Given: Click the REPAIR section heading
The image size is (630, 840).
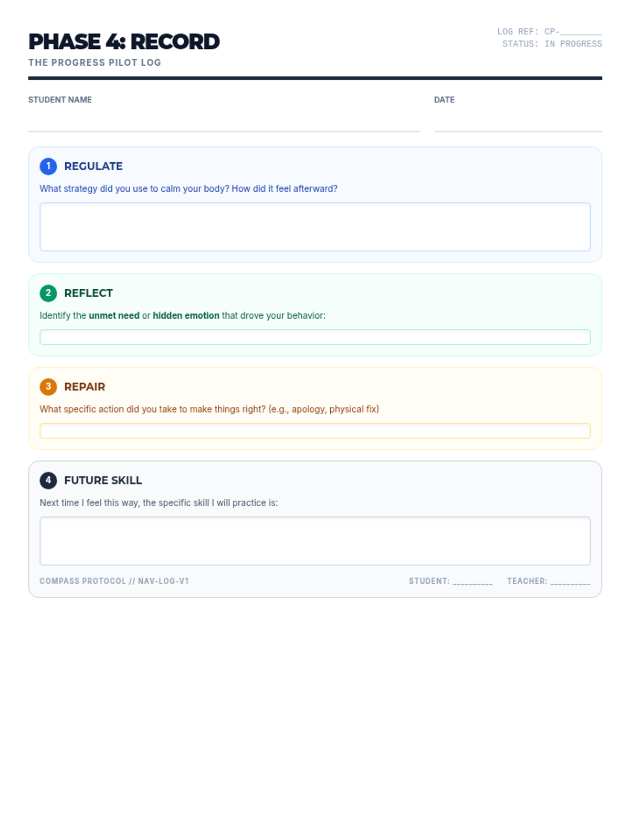Looking at the screenshot, I should pos(85,387).
